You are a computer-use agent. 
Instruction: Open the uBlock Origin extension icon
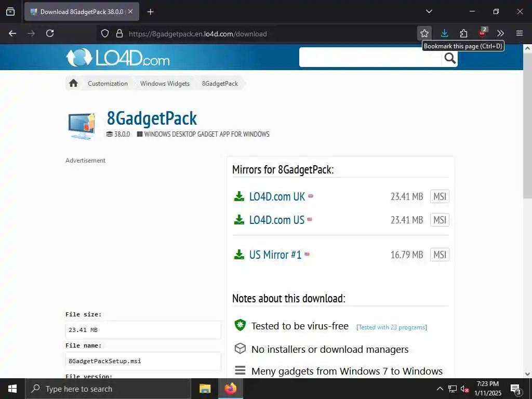[x=482, y=33]
